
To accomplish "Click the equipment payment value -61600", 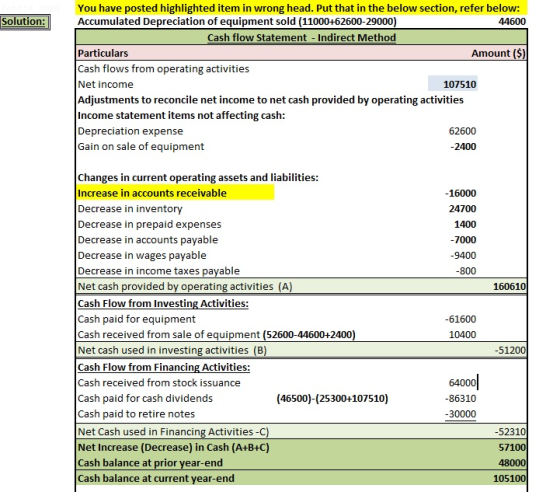I will coord(461,319).
